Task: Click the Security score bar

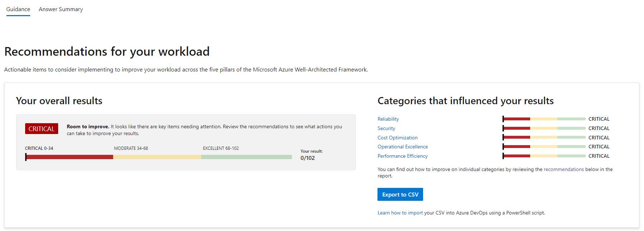Action: click(544, 128)
